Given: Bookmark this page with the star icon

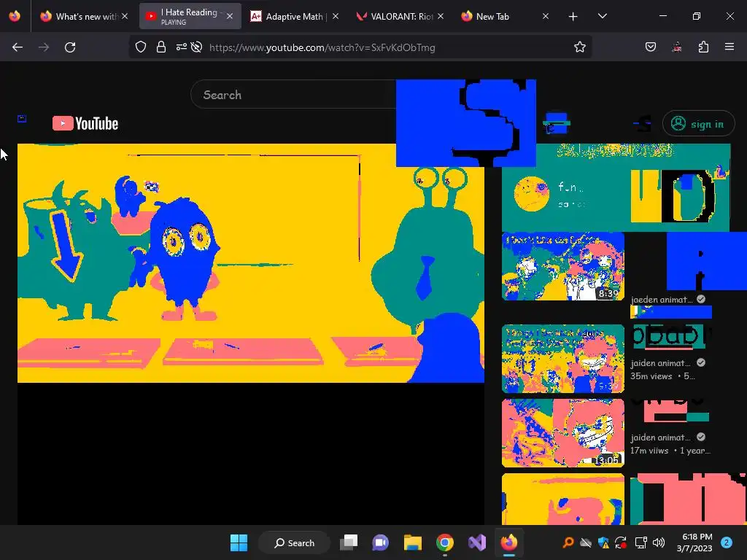Looking at the screenshot, I should click(x=579, y=47).
